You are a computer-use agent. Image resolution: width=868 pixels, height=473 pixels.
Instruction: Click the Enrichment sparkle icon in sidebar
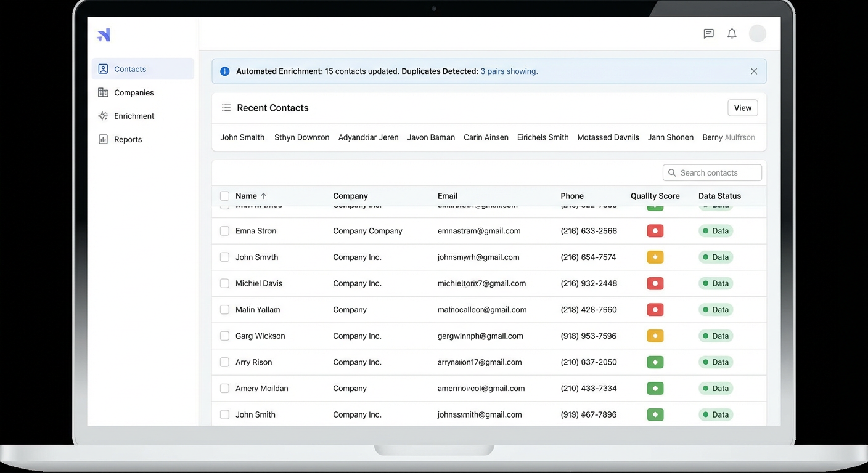point(103,116)
